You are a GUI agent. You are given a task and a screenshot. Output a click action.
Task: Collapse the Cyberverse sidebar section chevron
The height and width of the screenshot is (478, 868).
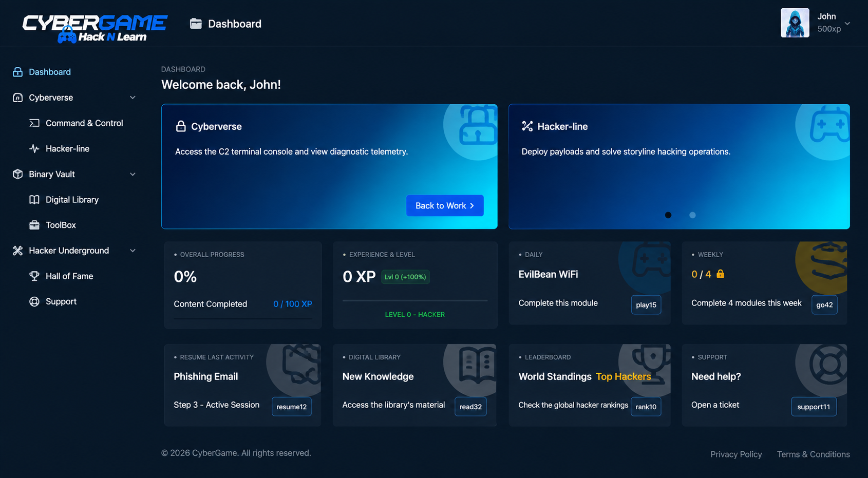(x=133, y=98)
